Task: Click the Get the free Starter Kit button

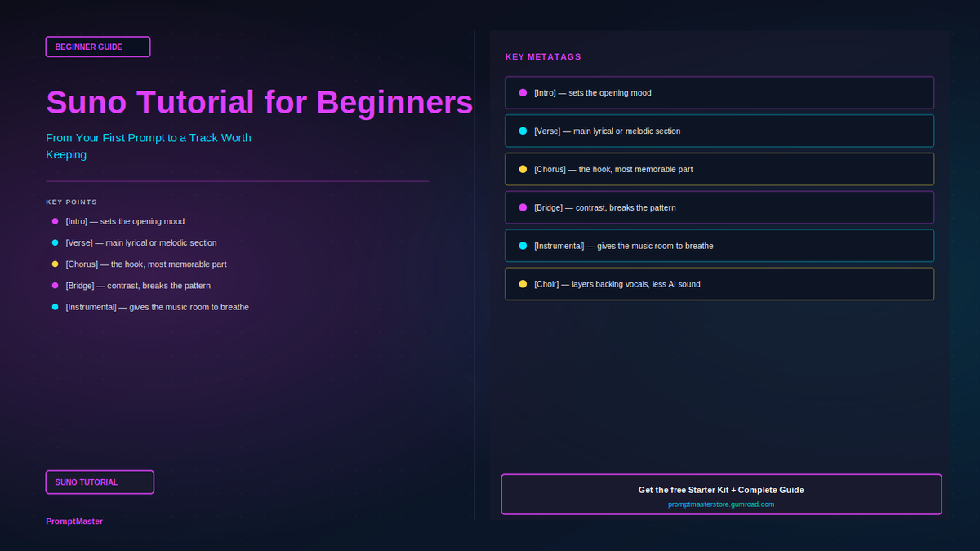Action: pos(721,495)
